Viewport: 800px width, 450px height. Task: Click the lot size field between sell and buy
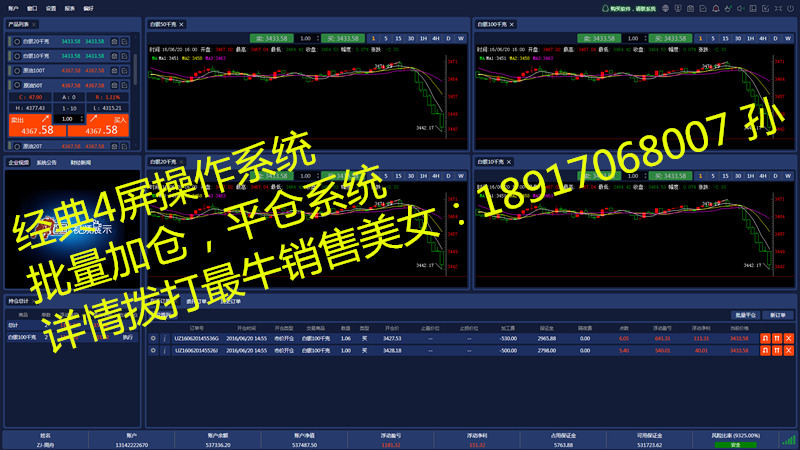coord(67,118)
